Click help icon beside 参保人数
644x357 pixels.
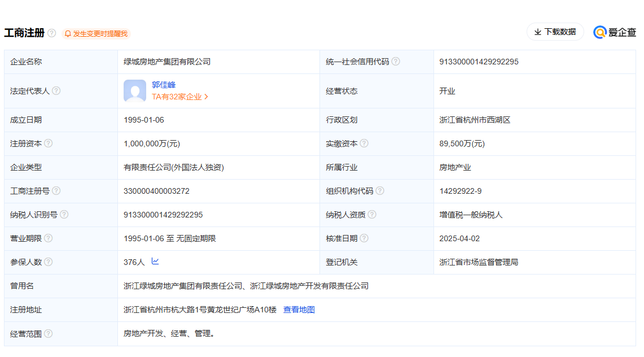pyautogui.click(x=49, y=262)
